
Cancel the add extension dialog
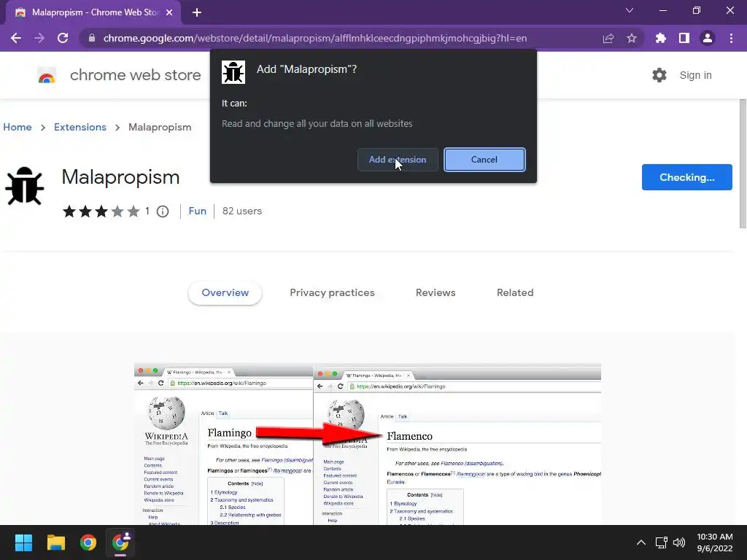(x=484, y=160)
